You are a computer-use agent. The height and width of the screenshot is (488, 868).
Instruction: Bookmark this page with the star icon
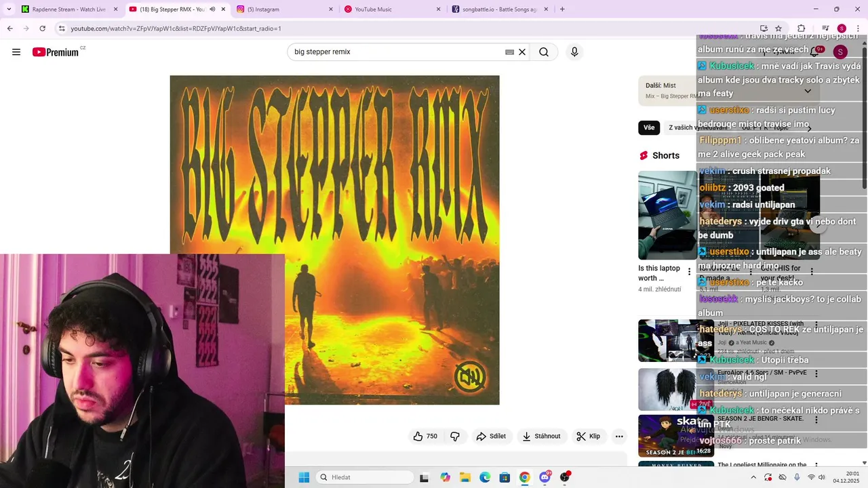tap(778, 28)
